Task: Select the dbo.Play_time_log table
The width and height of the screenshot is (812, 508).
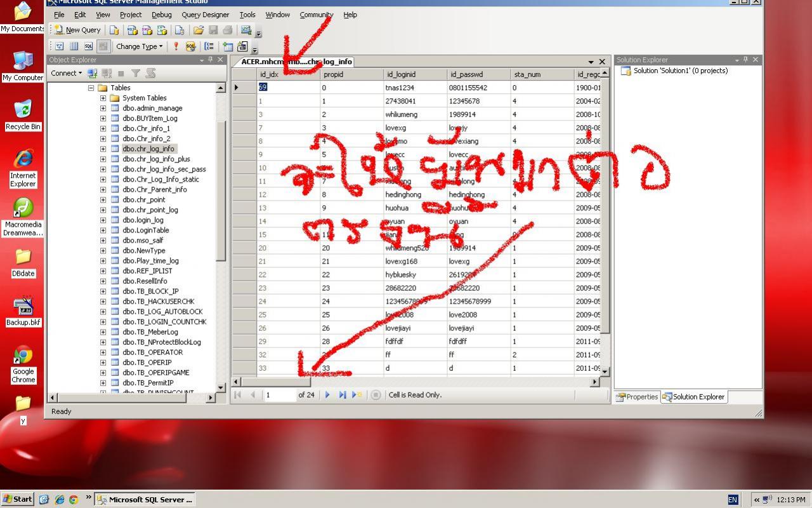Action: point(150,260)
